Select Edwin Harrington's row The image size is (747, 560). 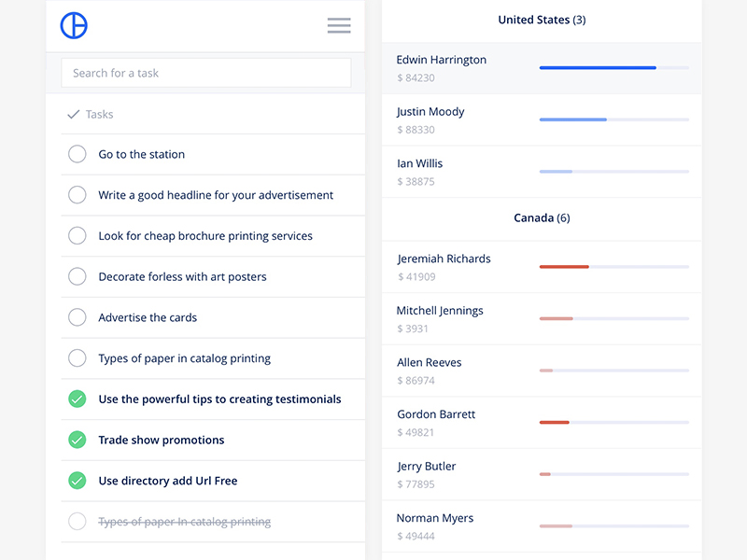click(x=442, y=60)
